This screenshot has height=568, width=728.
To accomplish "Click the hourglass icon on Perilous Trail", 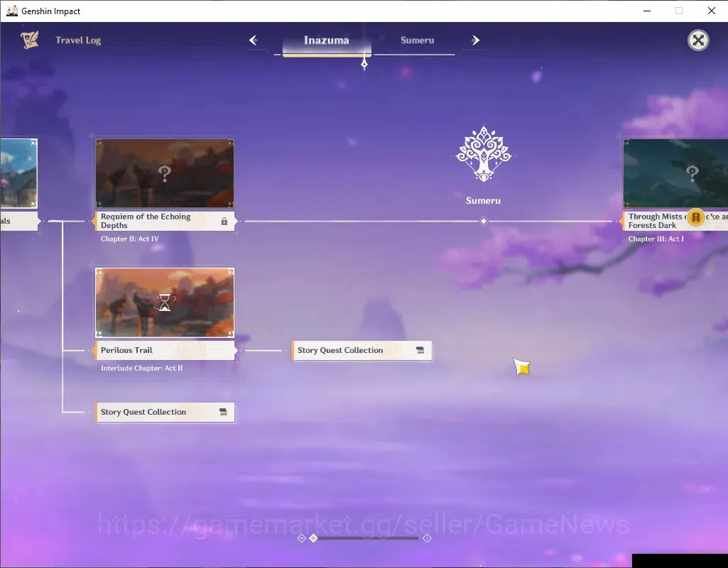I will tap(164, 302).
